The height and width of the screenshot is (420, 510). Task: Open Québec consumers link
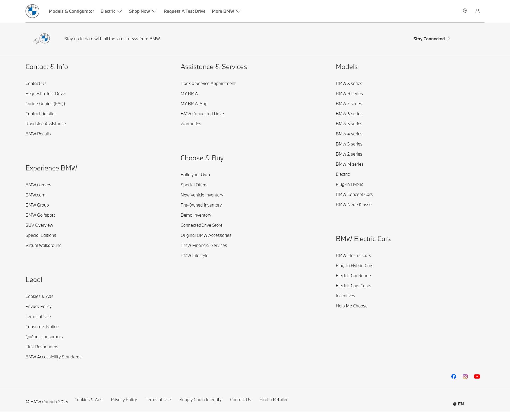coord(44,337)
